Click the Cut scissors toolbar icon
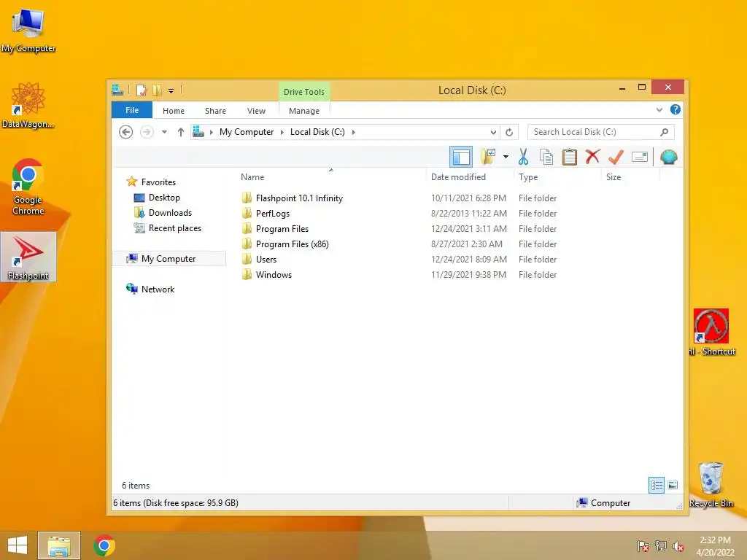 pos(523,157)
